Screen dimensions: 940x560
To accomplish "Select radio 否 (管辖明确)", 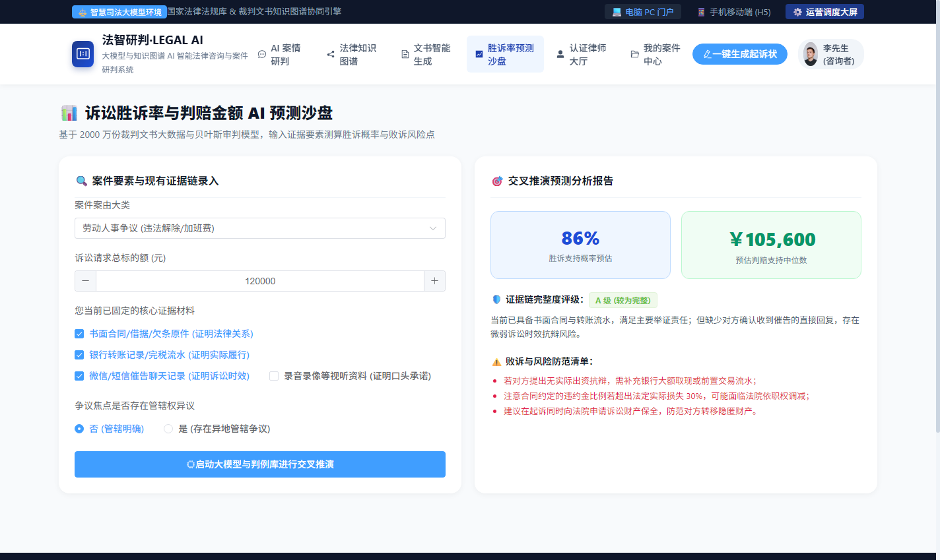I will [x=79, y=429].
